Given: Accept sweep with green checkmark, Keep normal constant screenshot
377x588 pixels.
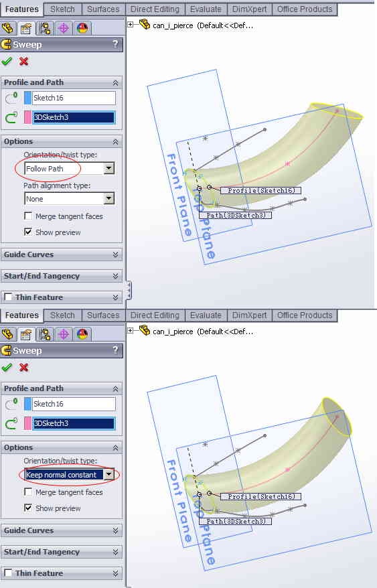Looking at the screenshot, I should tap(7, 367).
